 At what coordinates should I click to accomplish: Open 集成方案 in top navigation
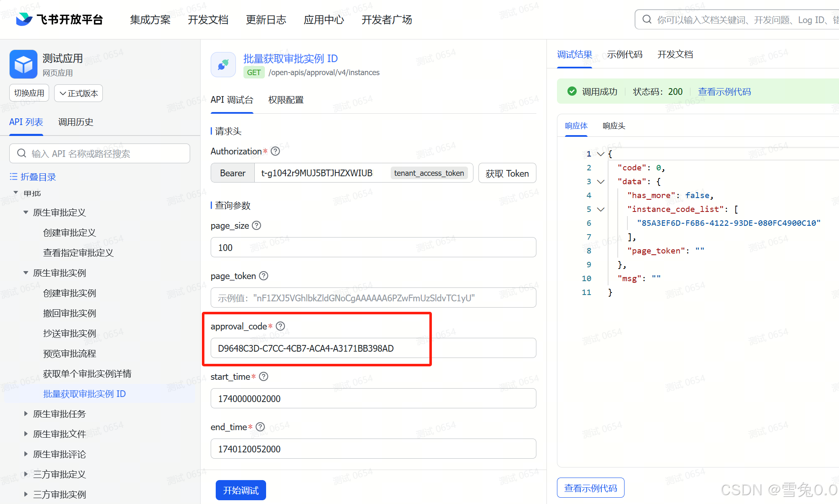[x=150, y=20]
